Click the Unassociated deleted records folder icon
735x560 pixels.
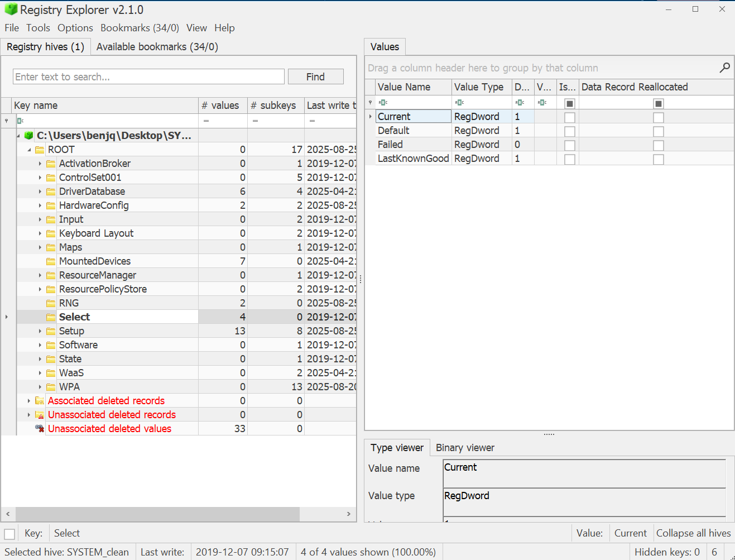pyautogui.click(x=40, y=415)
